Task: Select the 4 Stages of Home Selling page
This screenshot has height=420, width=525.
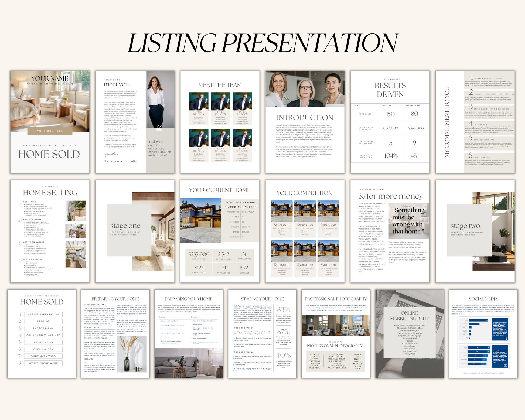Action: pos(50,231)
